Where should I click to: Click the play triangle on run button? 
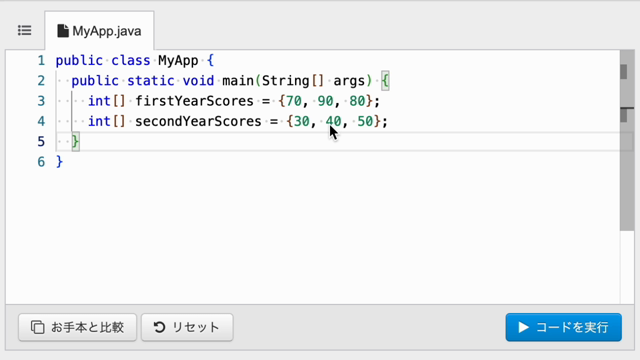tap(523, 327)
